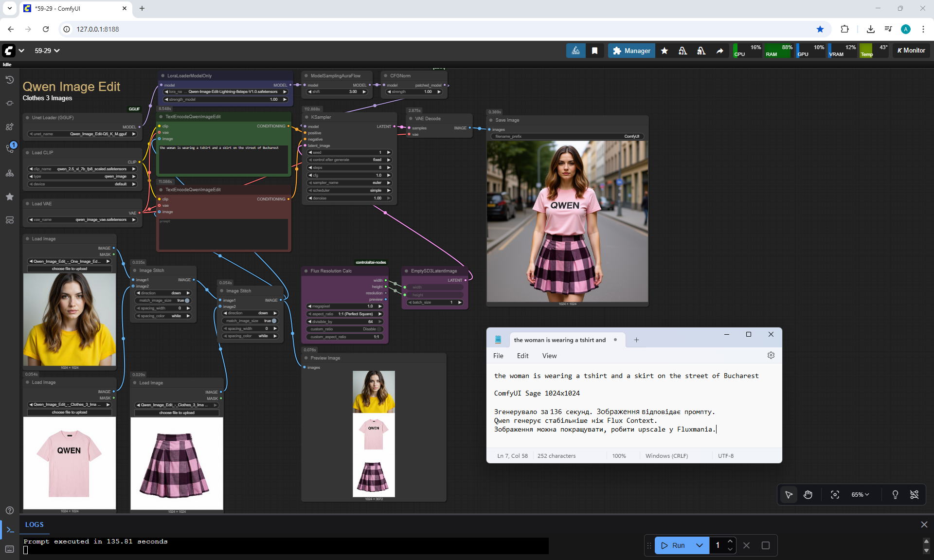Screen dimensions: 934x560
Task: Open the Notepad Edit menu
Action: [x=522, y=356]
